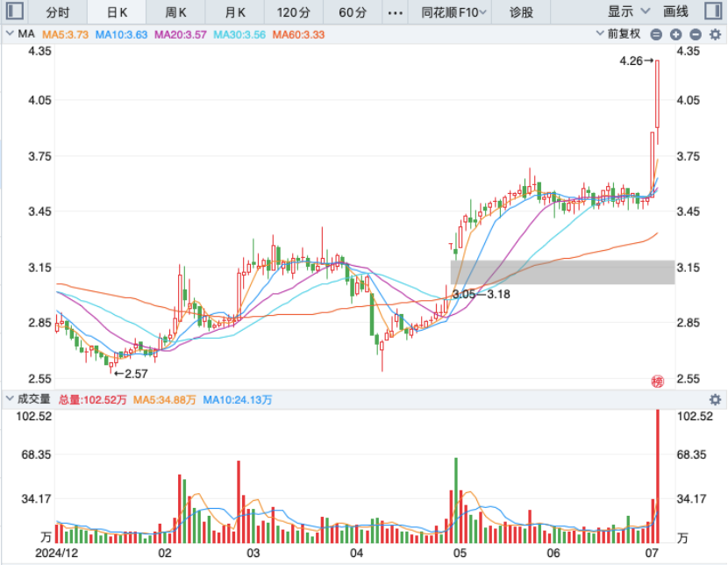728x565 pixels.
Task: Click the 05 month axis label
Action: [460, 553]
